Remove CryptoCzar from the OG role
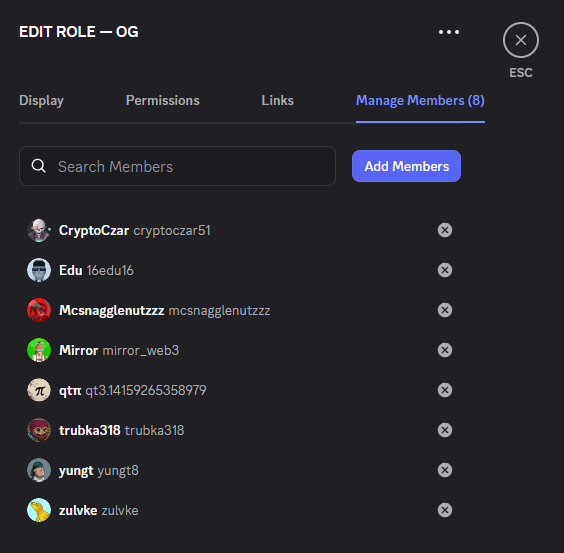 pos(445,230)
